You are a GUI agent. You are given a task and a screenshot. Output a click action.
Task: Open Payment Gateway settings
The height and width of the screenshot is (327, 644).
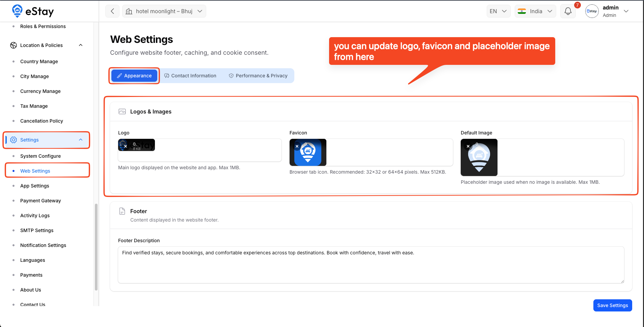41,201
